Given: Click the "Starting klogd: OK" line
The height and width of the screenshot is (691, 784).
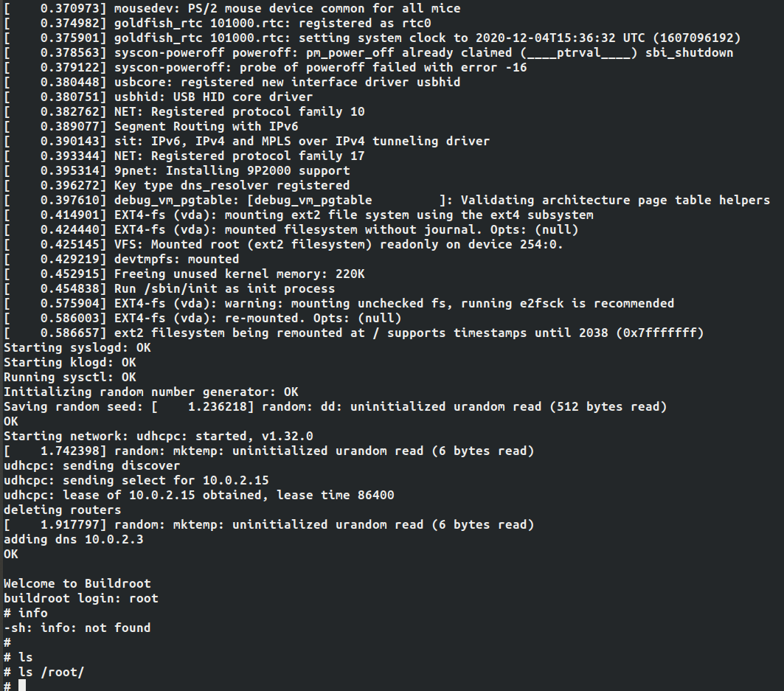Looking at the screenshot, I should coord(70,362).
